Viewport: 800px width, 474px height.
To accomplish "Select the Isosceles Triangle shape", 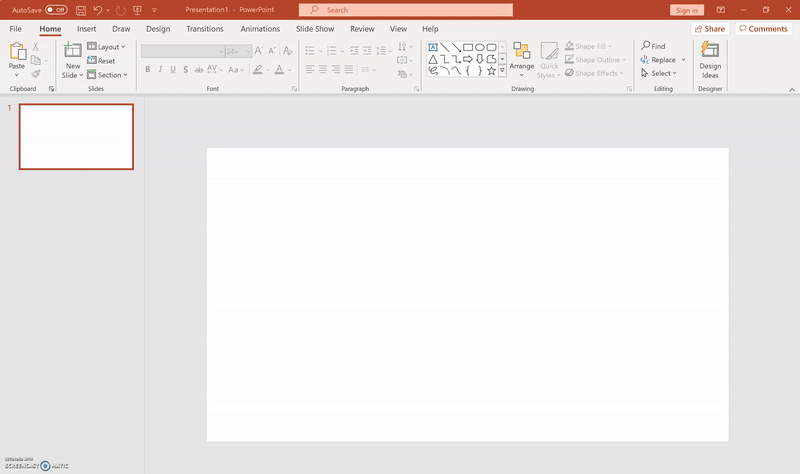I will pos(433,59).
